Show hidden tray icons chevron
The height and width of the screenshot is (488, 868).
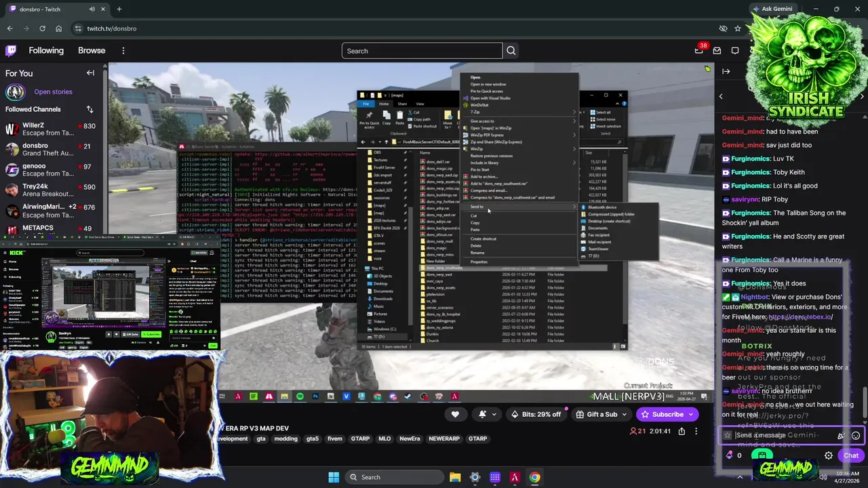741,477
